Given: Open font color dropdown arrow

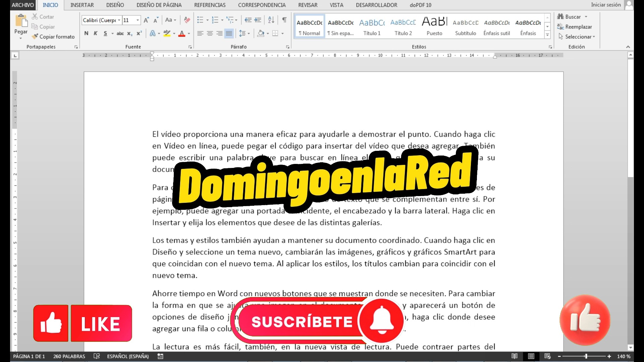Looking at the screenshot, I should click(189, 33).
